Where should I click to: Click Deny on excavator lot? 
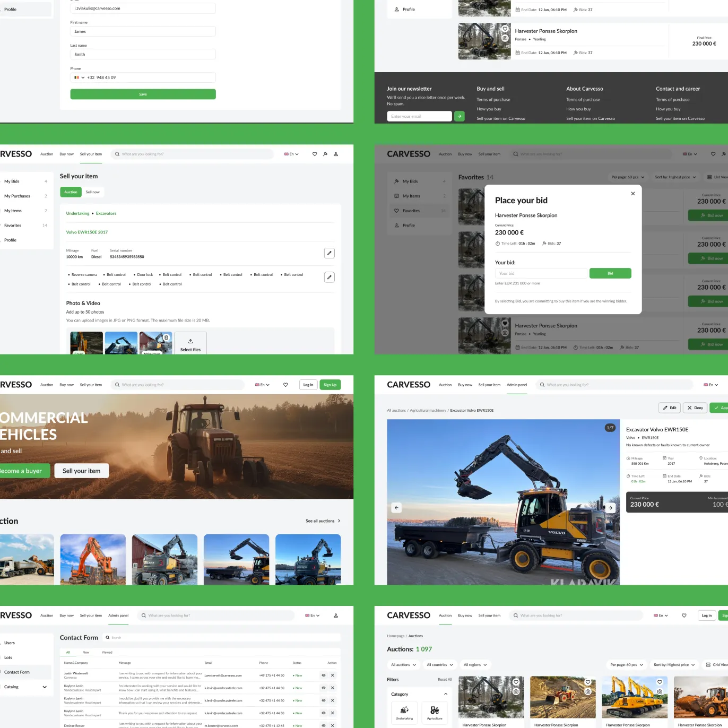click(695, 408)
